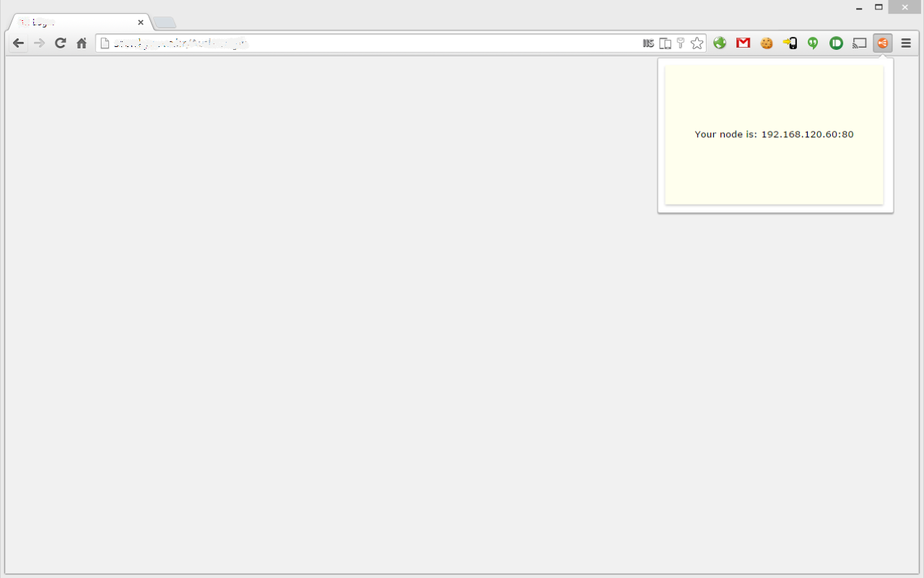The width and height of the screenshot is (924, 578).
Task: Open the mobile device view icon
Action: pos(666,43)
